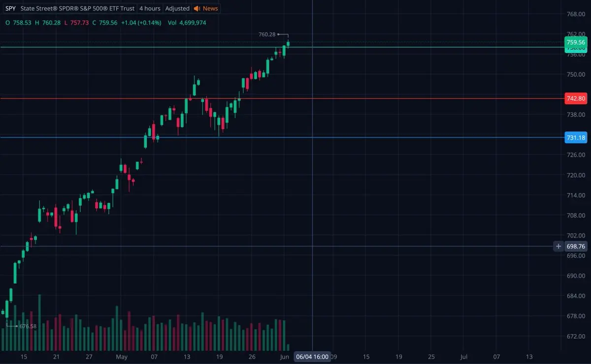Click the plus icon beside 698.76
This screenshot has width=591, height=364.
pyautogui.click(x=558, y=246)
